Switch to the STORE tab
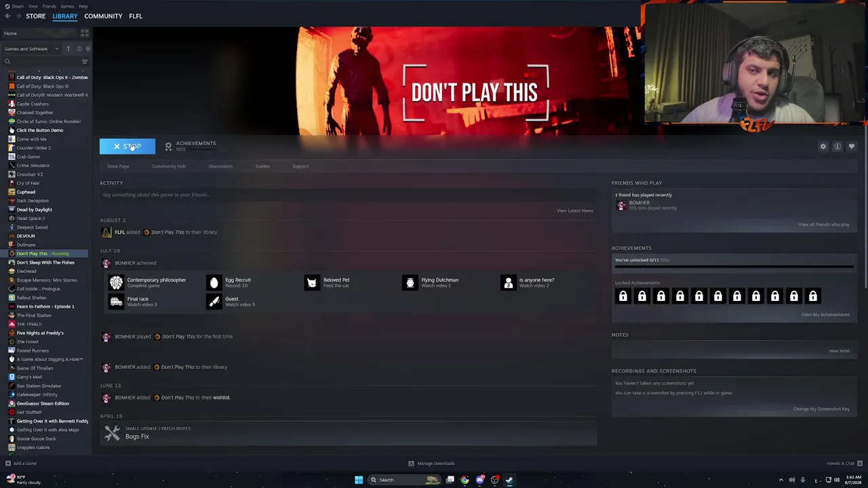This screenshot has width=868, height=488. [x=36, y=16]
